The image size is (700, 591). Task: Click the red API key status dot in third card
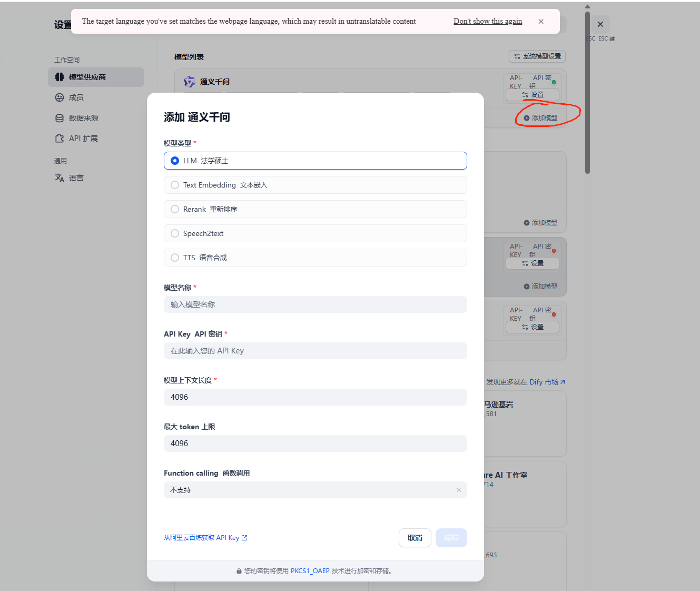tap(554, 251)
